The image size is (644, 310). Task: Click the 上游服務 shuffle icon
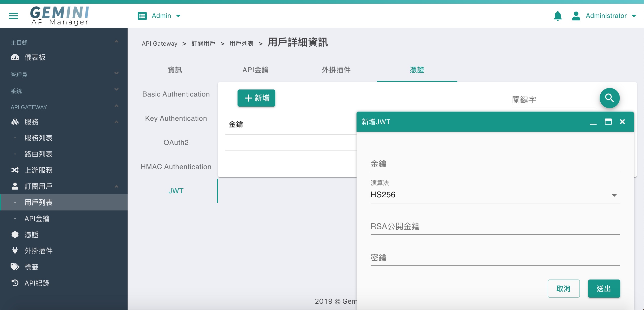[15, 170]
